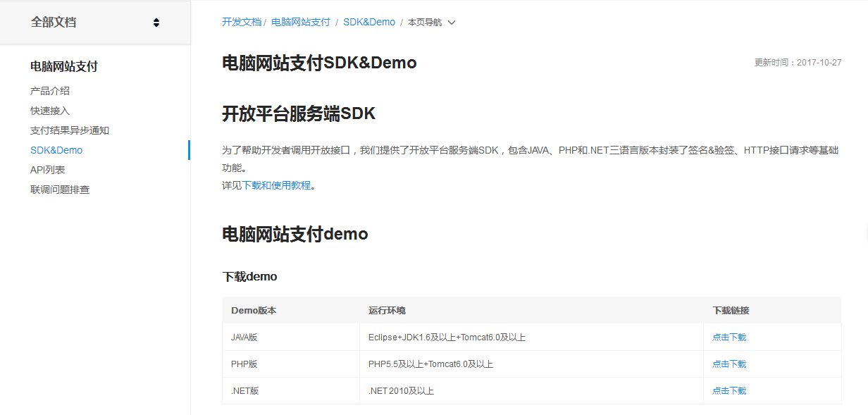Click the 更新时间:2017-10-27 text

click(798, 62)
